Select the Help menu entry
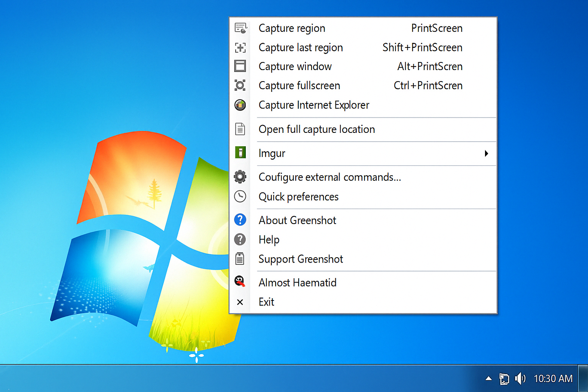Screen dimensions: 588x392 click(269, 240)
